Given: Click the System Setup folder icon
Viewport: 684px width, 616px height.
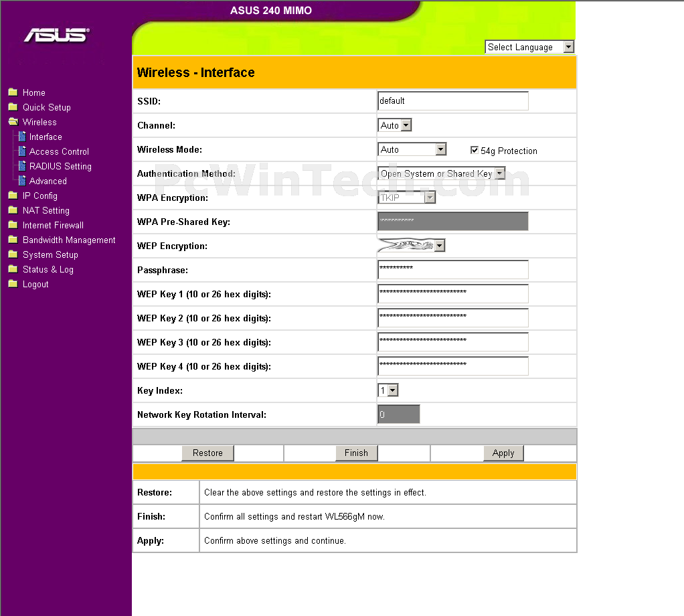Looking at the screenshot, I should pyautogui.click(x=13, y=254).
